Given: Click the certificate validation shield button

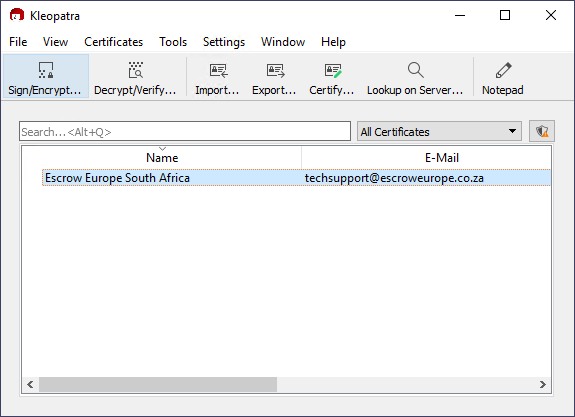Looking at the screenshot, I should coord(542,131).
